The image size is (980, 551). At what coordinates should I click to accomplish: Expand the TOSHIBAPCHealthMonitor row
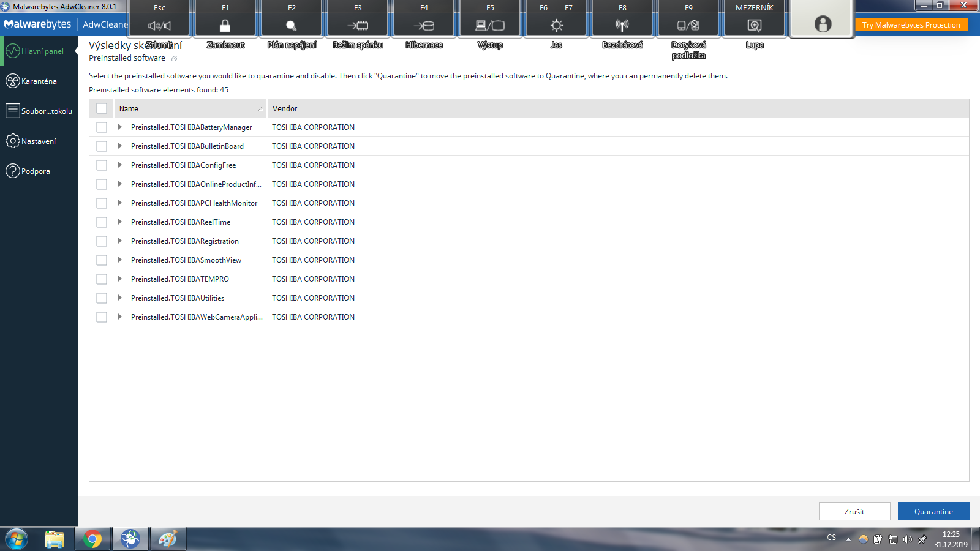[x=119, y=203]
